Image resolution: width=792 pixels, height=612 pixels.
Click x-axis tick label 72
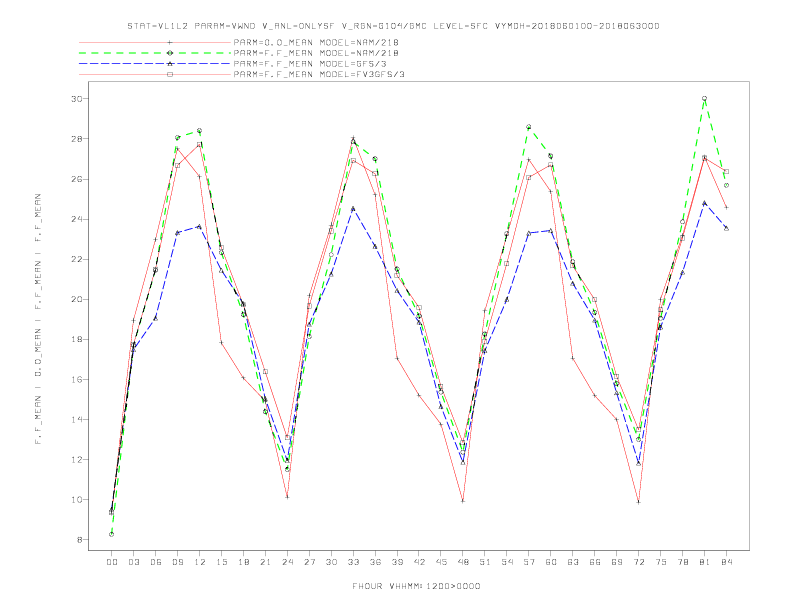click(x=638, y=562)
